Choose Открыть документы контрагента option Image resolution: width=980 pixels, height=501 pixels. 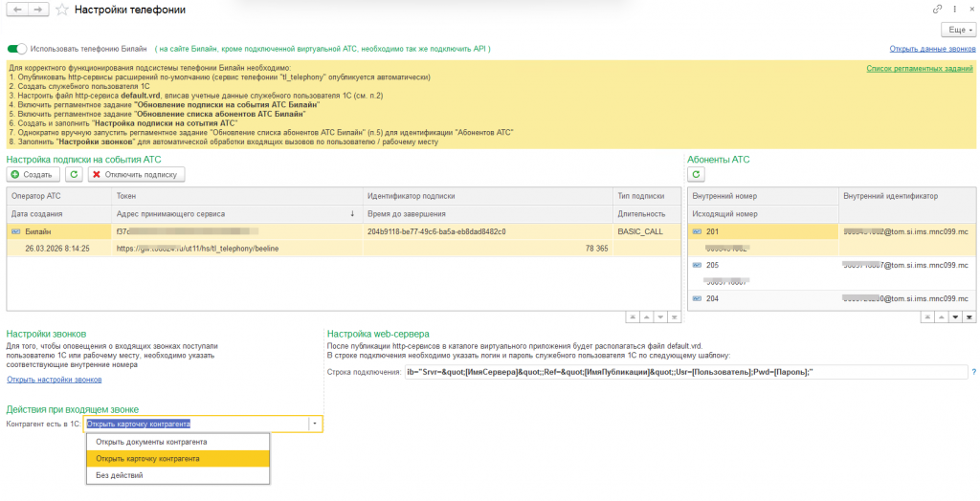(x=178, y=442)
